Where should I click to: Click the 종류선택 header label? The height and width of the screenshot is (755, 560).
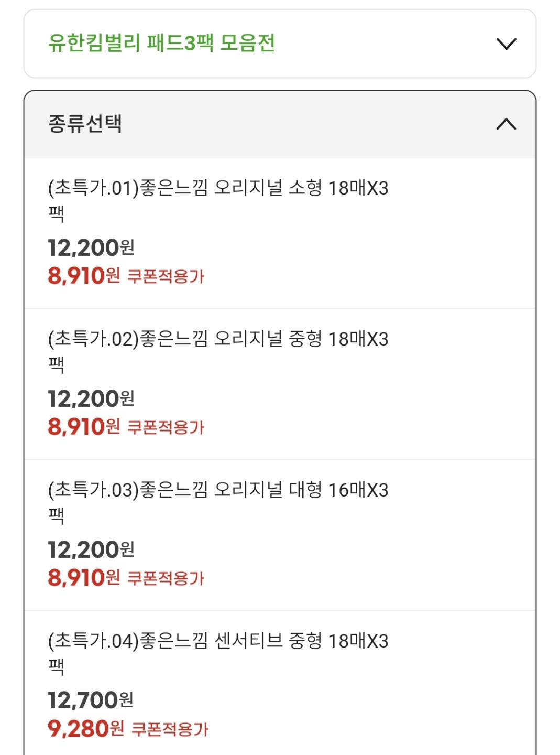pyautogui.click(x=85, y=124)
